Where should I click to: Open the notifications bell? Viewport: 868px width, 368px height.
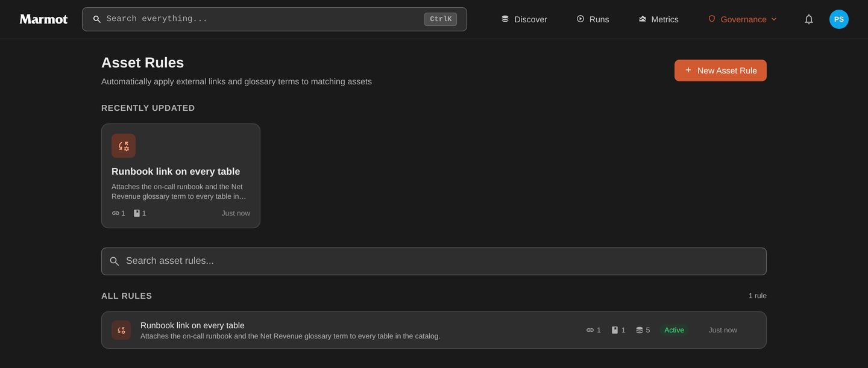tap(809, 19)
